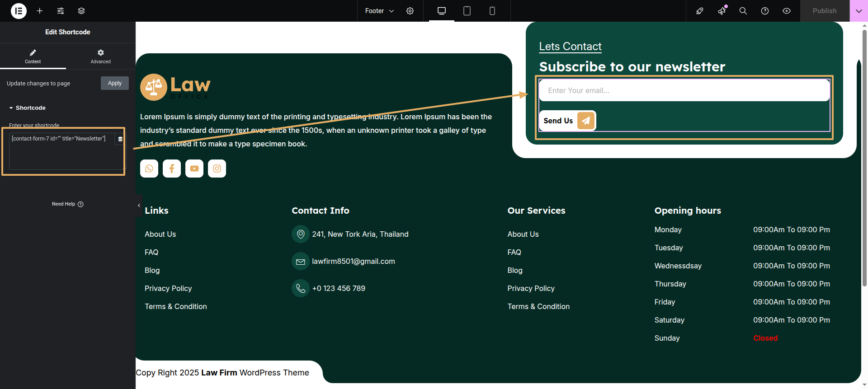Open the Structure layers icon
This screenshot has width=868, height=389.
click(81, 11)
